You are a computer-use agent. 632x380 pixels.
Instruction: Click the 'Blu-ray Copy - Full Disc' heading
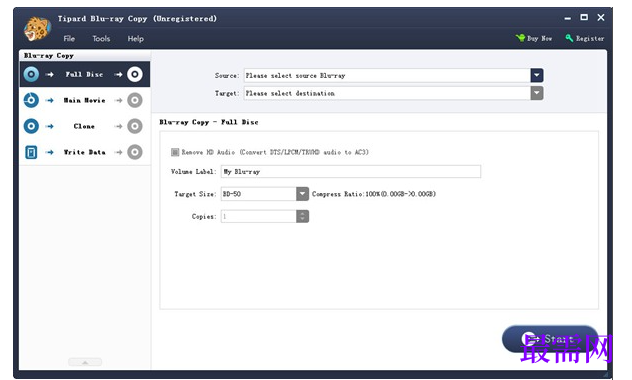click(209, 122)
